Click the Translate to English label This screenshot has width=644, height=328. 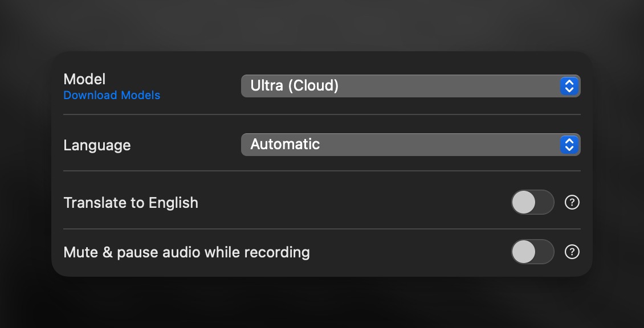point(131,203)
